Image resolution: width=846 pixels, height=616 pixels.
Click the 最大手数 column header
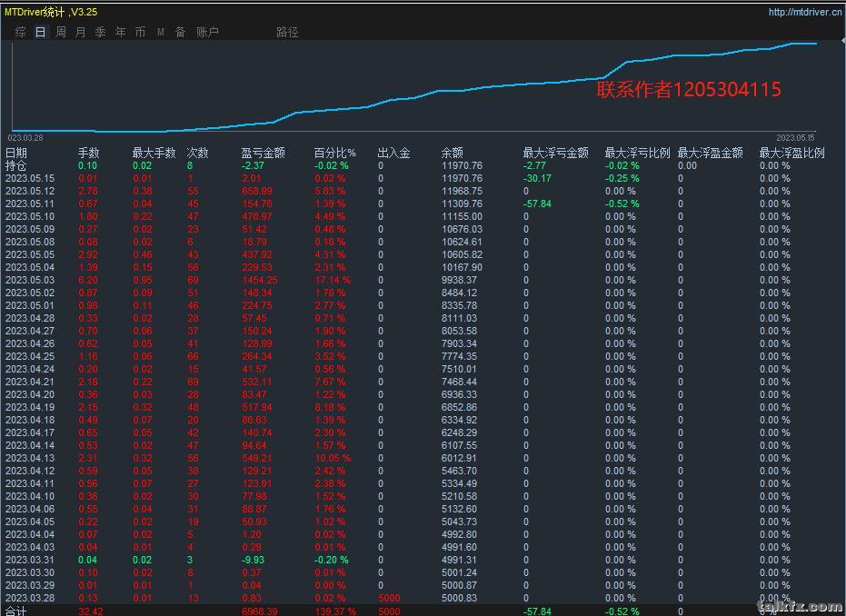(154, 153)
